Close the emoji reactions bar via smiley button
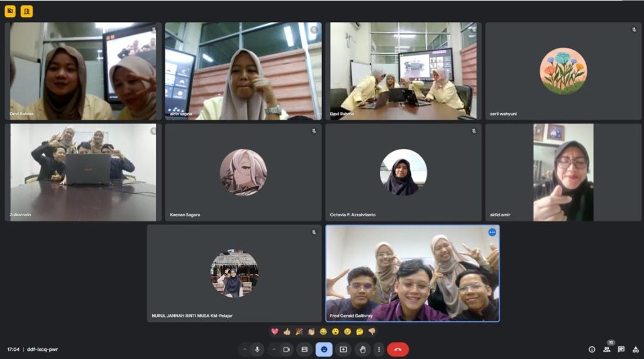This screenshot has width=644, height=359. click(324, 349)
